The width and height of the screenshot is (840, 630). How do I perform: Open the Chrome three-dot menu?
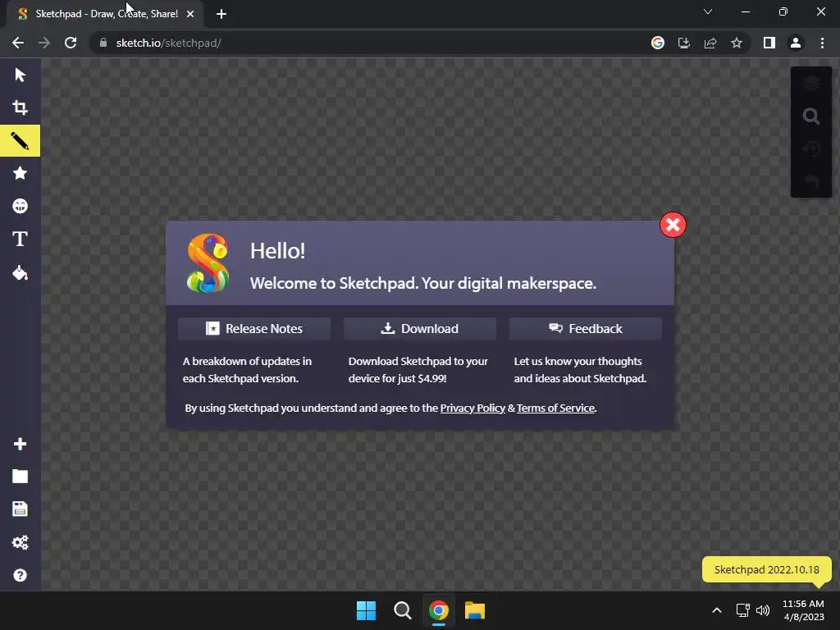[x=822, y=43]
